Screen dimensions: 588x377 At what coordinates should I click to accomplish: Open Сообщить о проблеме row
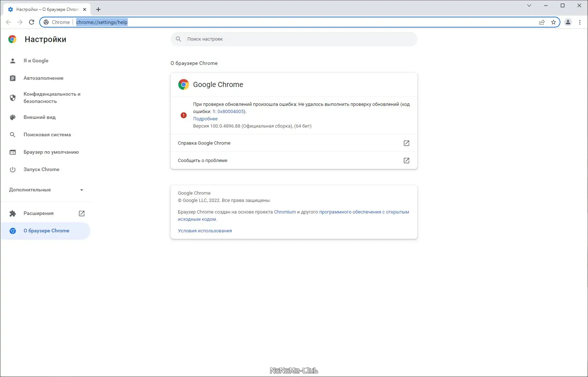(294, 160)
